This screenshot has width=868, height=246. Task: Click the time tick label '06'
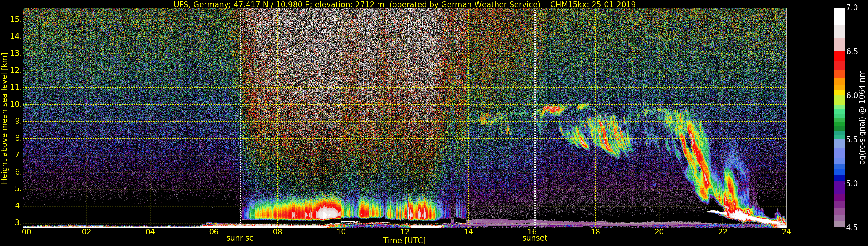tap(214, 232)
